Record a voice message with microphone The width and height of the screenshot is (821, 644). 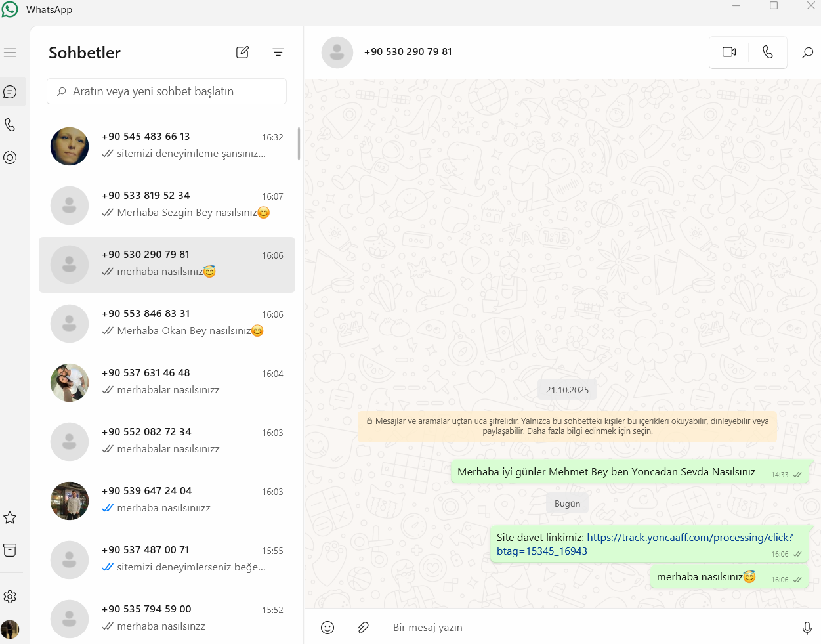point(807,628)
